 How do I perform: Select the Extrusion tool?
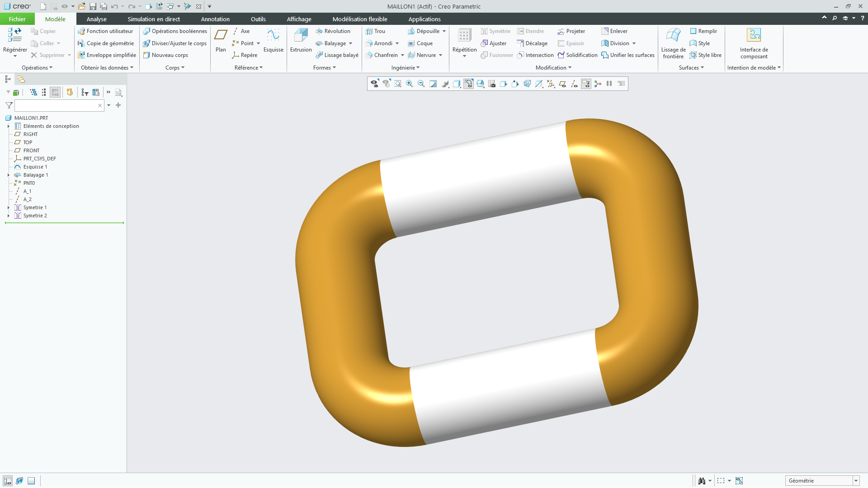tap(301, 41)
